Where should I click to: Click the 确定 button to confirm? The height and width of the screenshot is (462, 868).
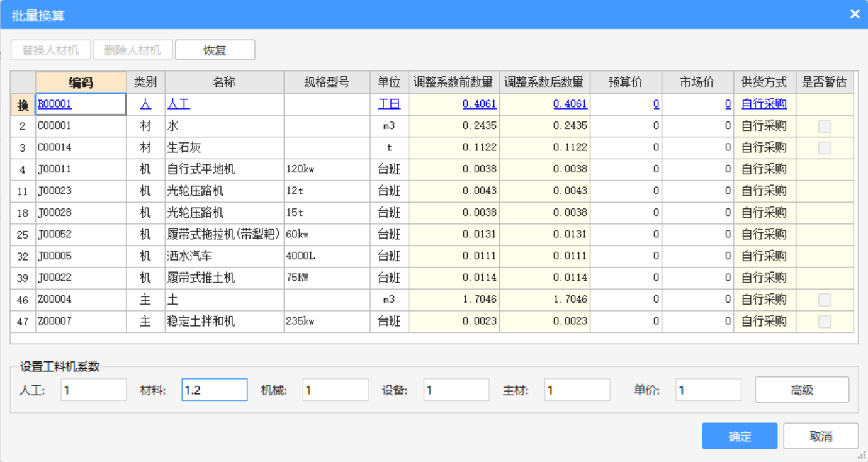coord(740,436)
